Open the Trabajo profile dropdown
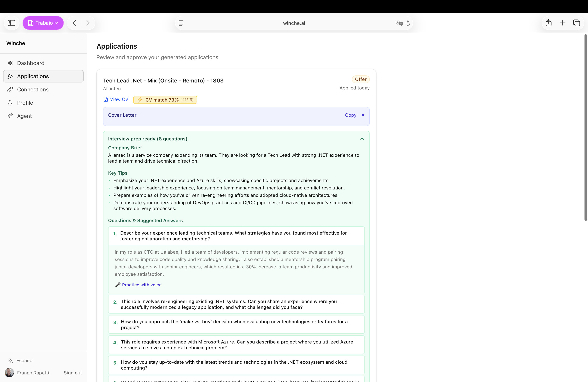588x382 pixels. coord(43,23)
